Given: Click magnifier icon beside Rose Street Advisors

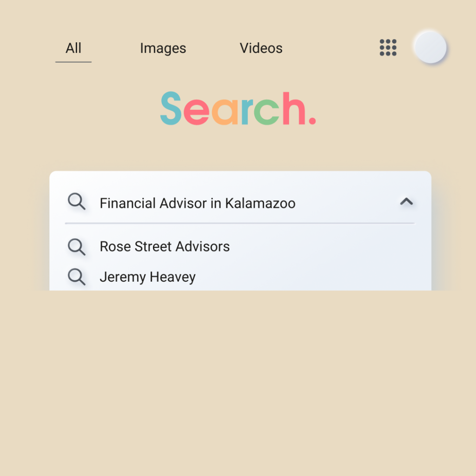Looking at the screenshot, I should pos(77,247).
